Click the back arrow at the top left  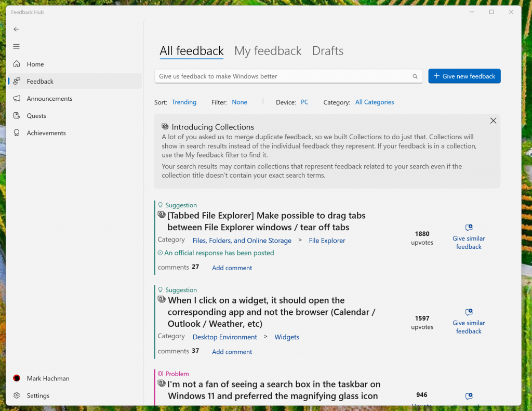(16, 29)
